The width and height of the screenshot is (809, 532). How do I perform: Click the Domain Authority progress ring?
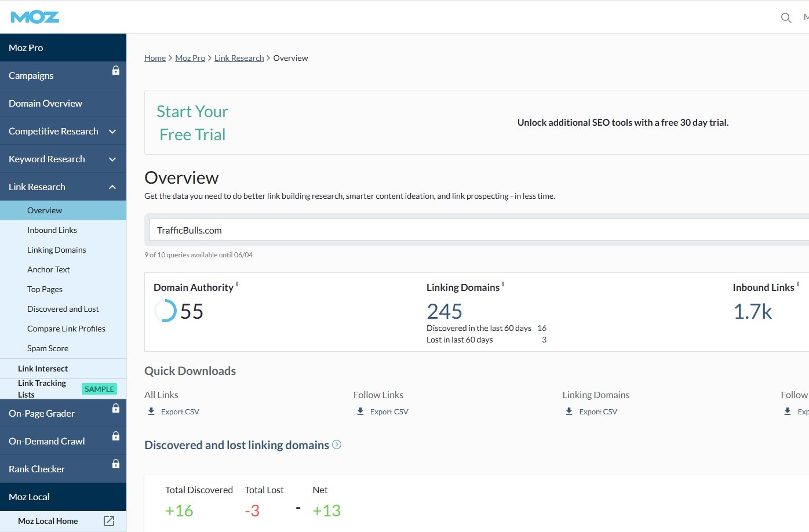(x=165, y=311)
